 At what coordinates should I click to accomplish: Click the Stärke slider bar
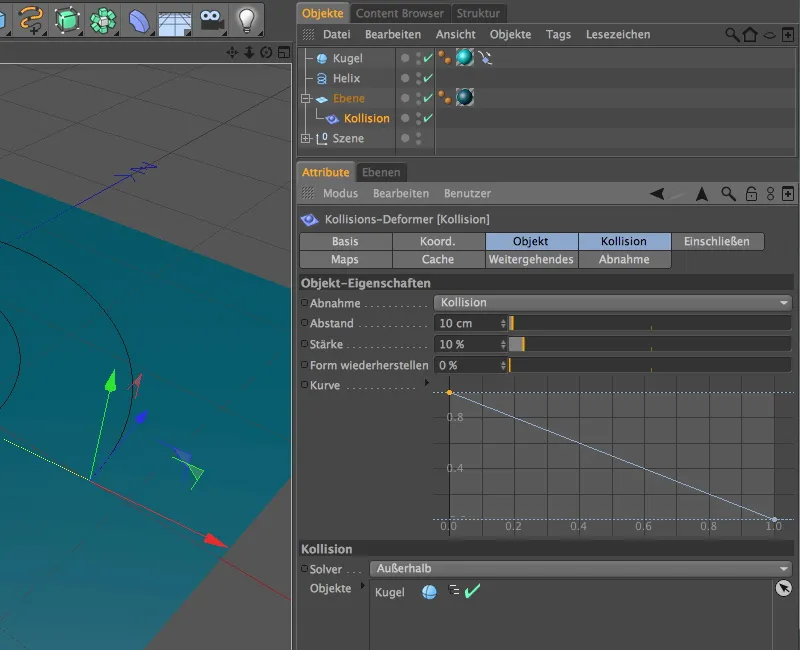[x=649, y=344]
